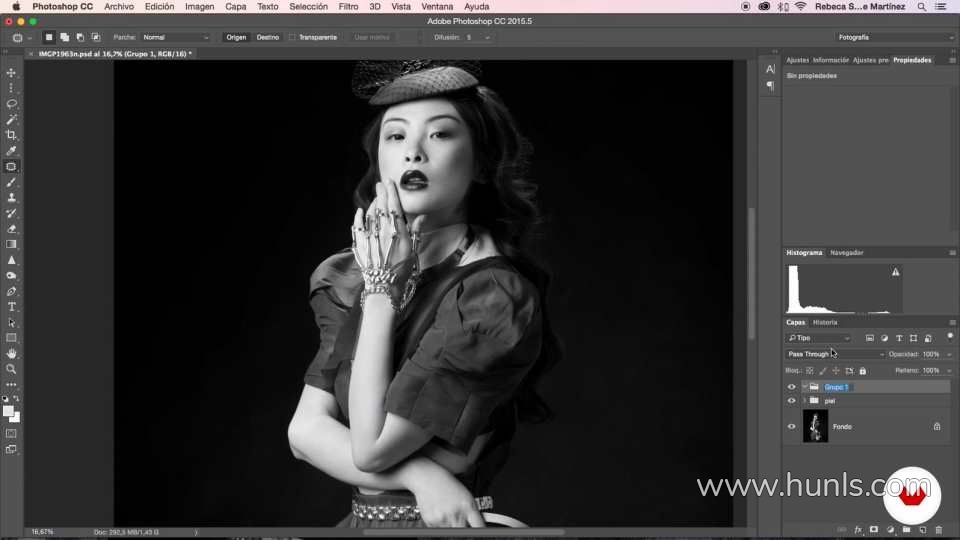This screenshot has width=960, height=540.
Task: Select the Magic Wand tool
Action: point(11,119)
